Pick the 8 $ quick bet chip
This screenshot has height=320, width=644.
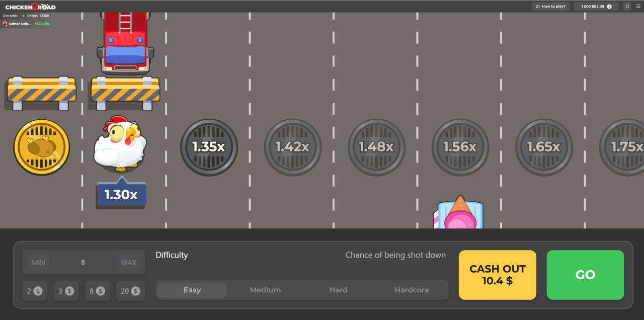(97, 291)
